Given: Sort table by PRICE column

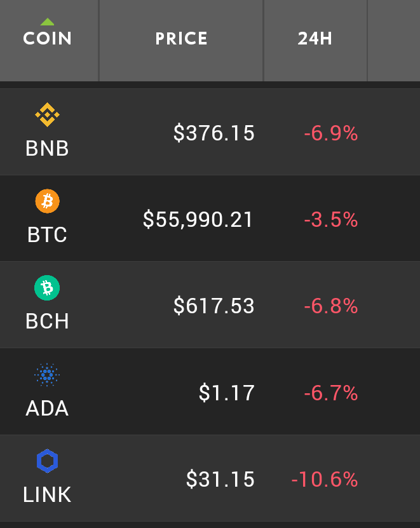Looking at the screenshot, I should (x=181, y=38).
